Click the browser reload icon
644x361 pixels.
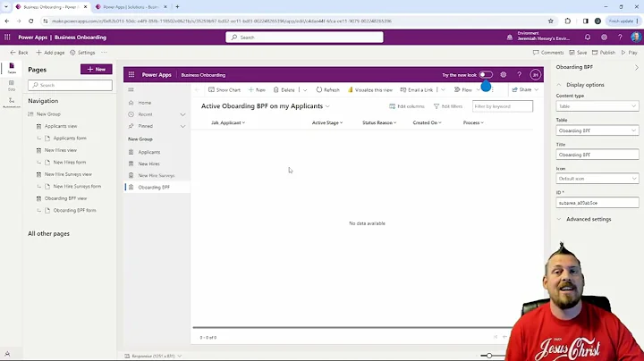tap(30, 21)
